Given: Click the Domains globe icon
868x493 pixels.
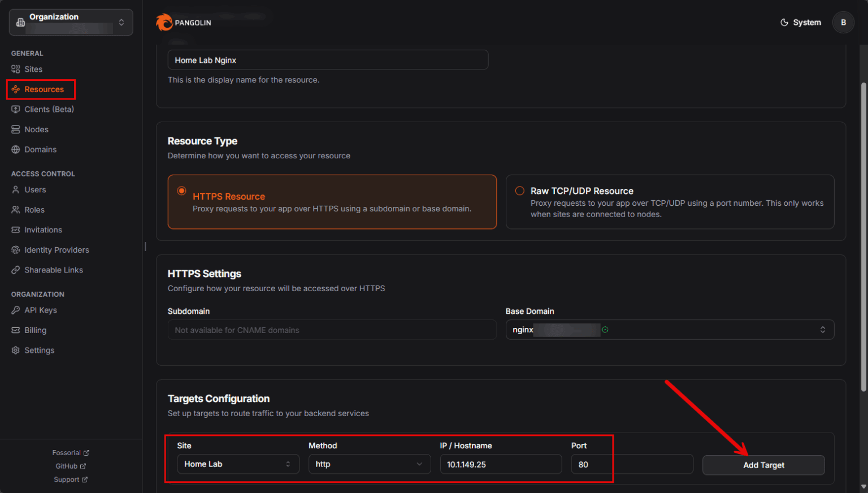Looking at the screenshot, I should [16, 149].
